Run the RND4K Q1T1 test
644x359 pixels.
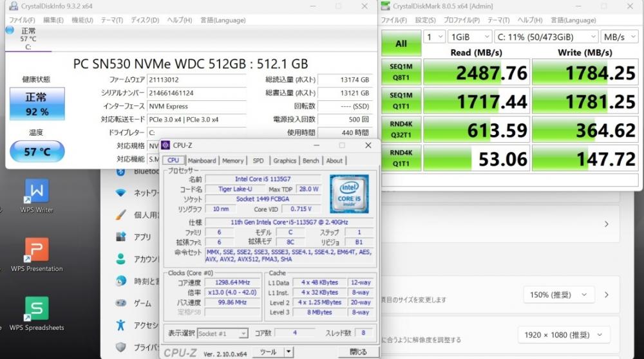pos(401,158)
